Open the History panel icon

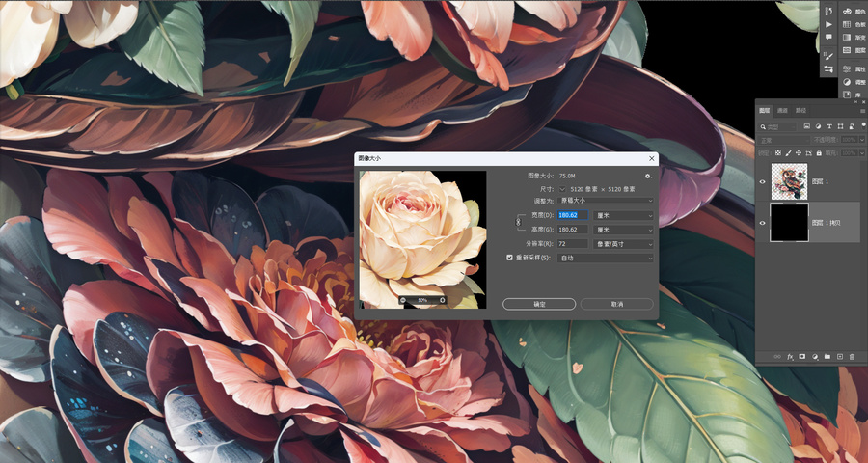pyautogui.click(x=828, y=11)
